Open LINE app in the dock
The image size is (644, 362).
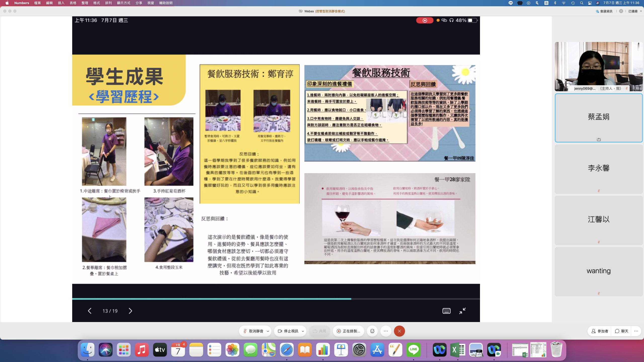pyautogui.click(x=413, y=350)
